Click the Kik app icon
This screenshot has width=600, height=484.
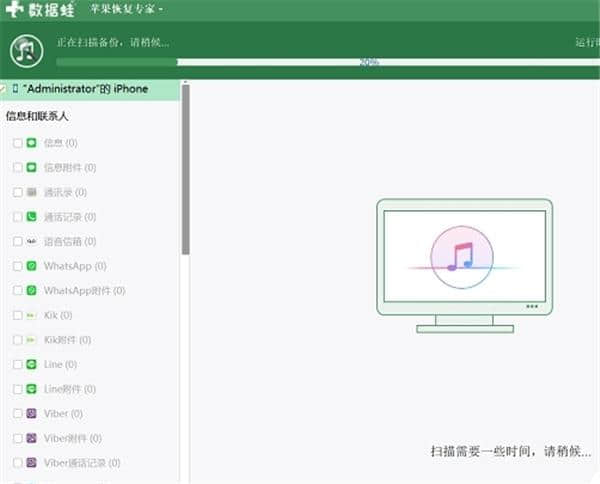pos(32,315)
